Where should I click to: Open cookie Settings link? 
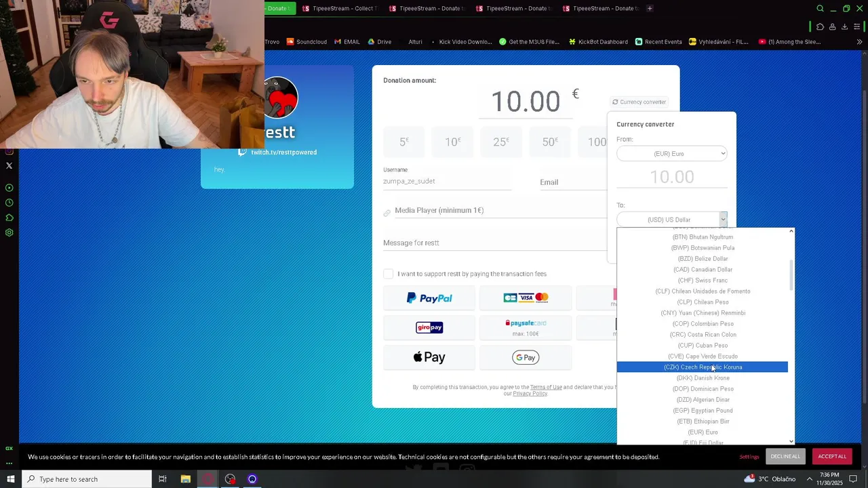(749, 457)
